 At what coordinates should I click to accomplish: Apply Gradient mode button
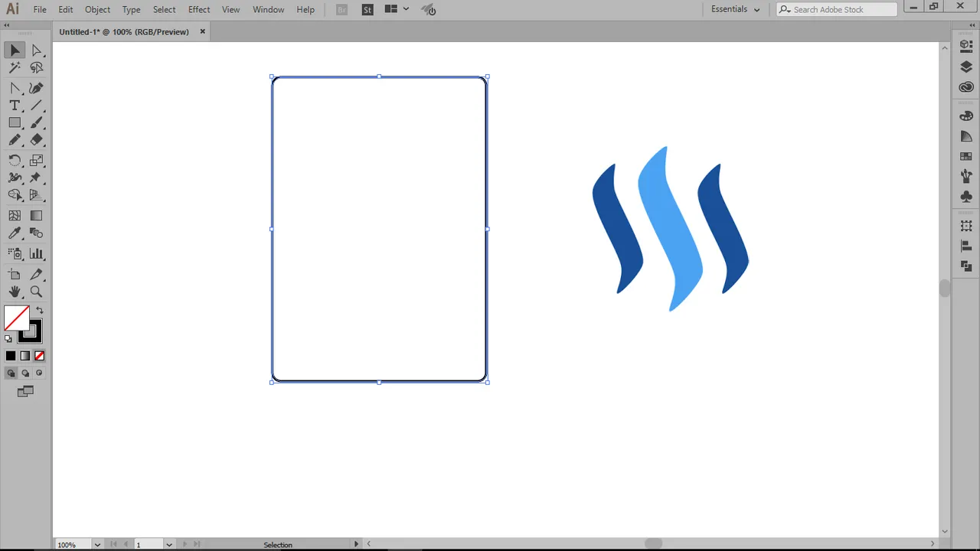tap(25, 356)
